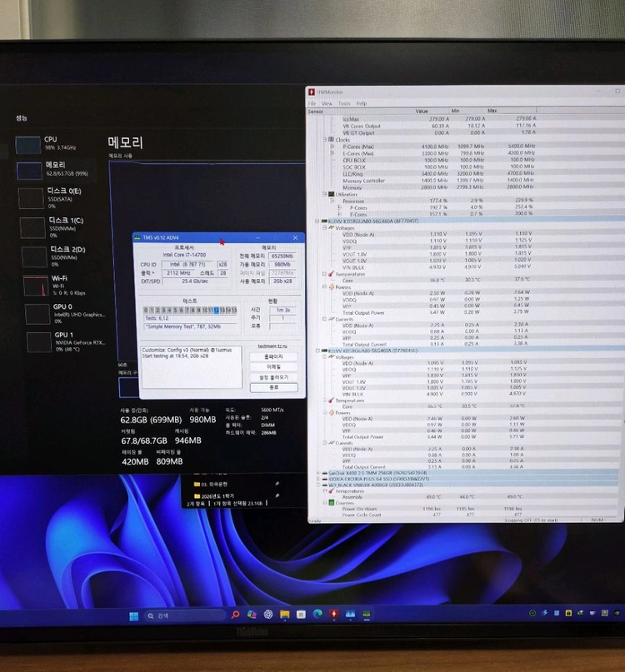Switch to HWMonitor via its taskbar icon
The height and width of the screenshot is (672, 625).
[x=333, y=614]
